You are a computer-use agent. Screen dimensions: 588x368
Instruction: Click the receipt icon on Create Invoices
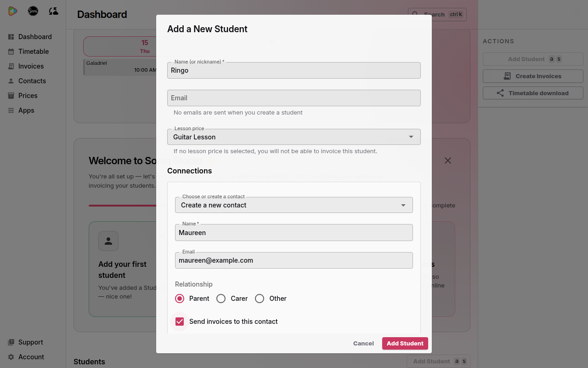pos(507,76)
